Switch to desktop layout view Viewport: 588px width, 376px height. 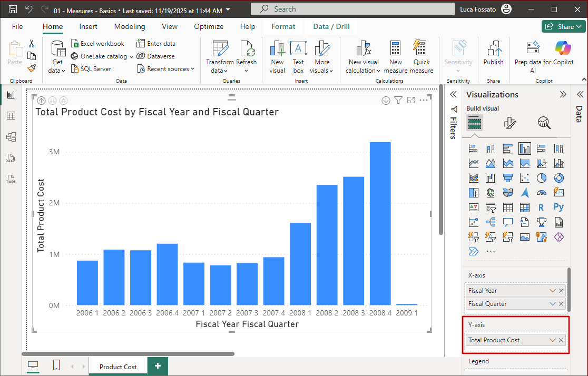click(x=33, y=365)
